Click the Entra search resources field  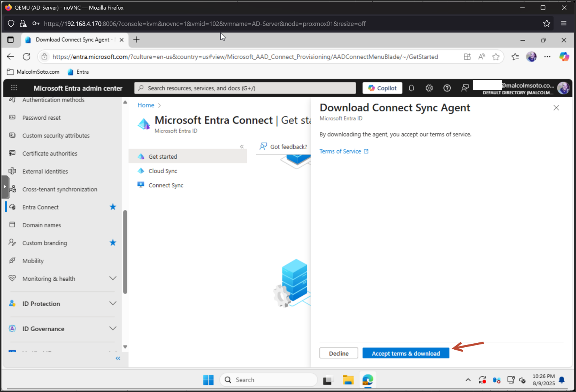tap(245, 88)
